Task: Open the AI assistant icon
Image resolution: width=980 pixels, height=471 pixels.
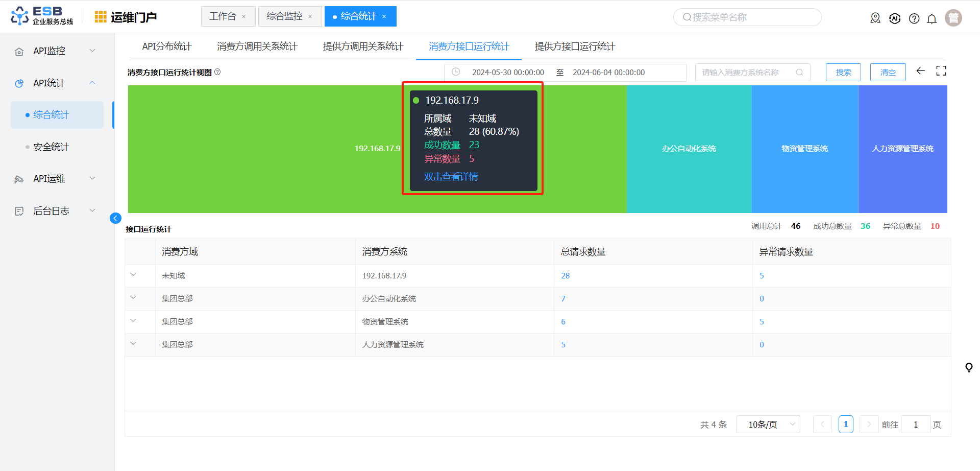Action: [895, 19]
